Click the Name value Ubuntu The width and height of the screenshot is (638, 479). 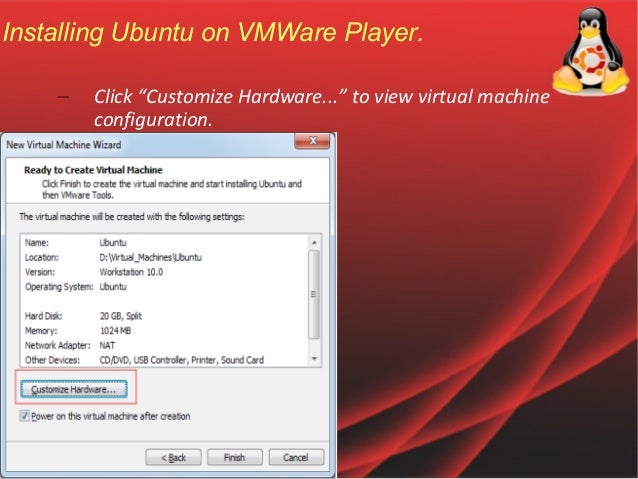(x=113, y=243)
